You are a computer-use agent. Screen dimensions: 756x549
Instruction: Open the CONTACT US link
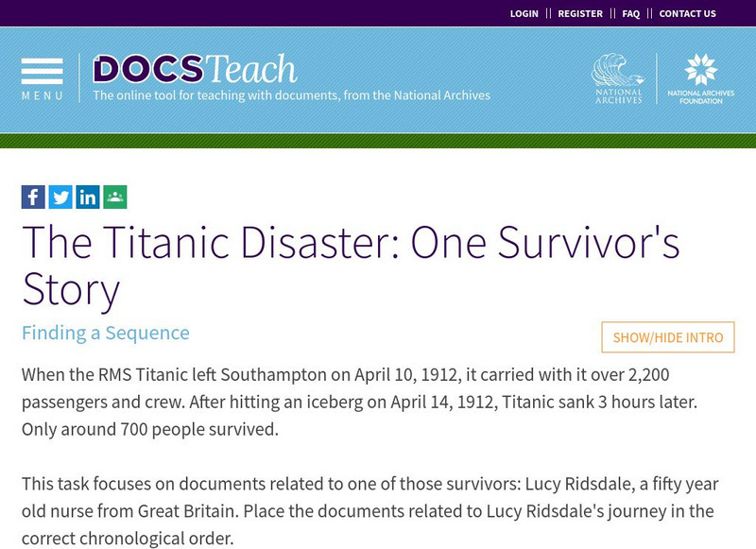pyautogui.click(x=688, y=13)
